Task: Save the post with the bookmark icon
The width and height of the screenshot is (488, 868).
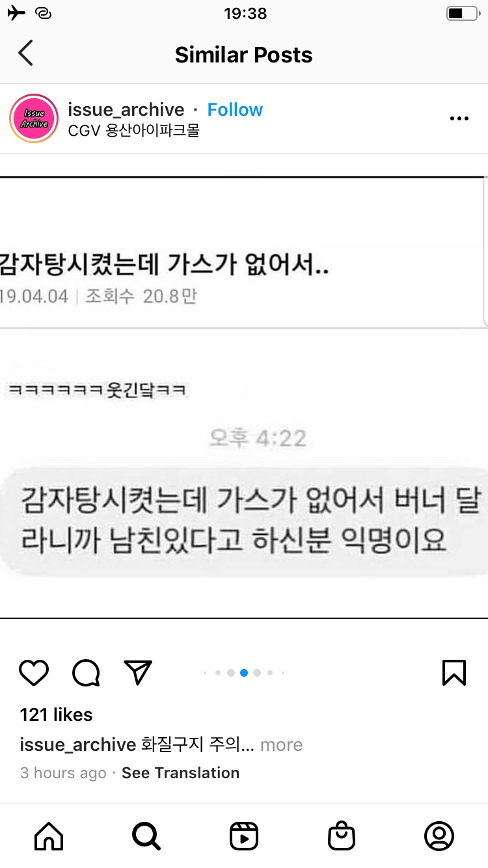Action: (x=454, y=673)
